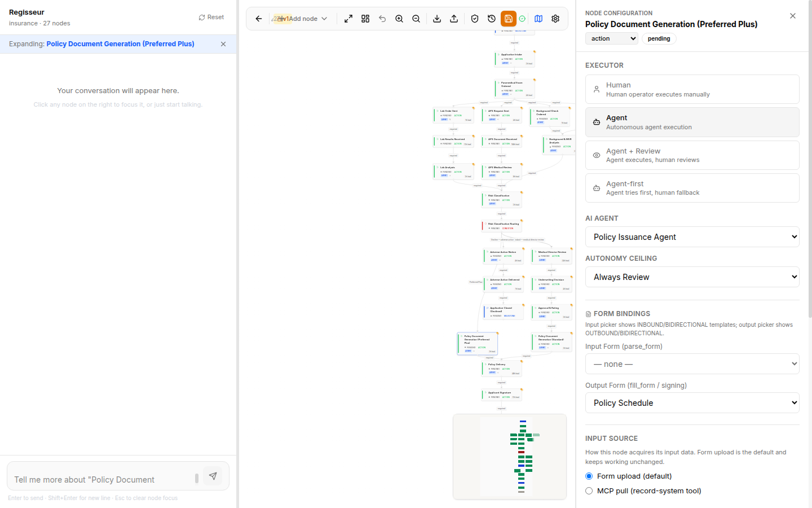Open Output Form dropdown showing Policy Schedule
Viewport: 812px width, 508px height.
pyautogui.click(x=692, y=403)
